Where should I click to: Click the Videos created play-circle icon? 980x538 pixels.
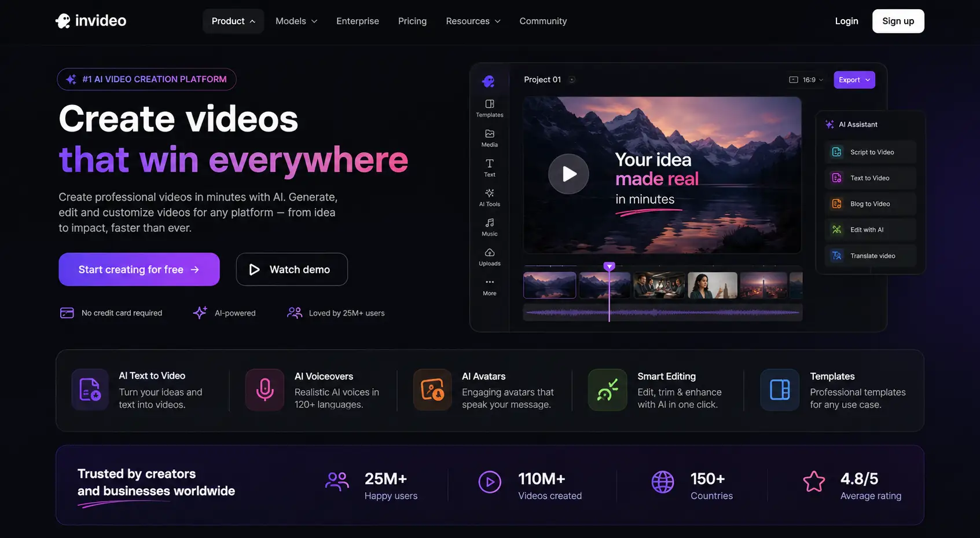pos(490,482)
